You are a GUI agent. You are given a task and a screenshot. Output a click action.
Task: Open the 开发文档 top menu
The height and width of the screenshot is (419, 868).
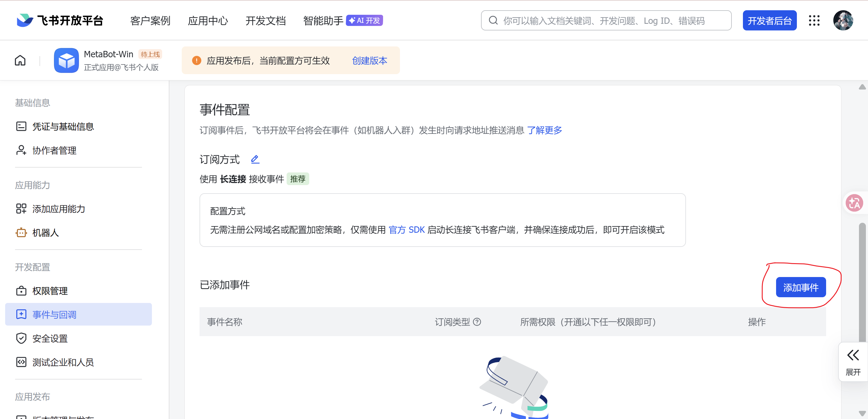[x=266, y=21]
